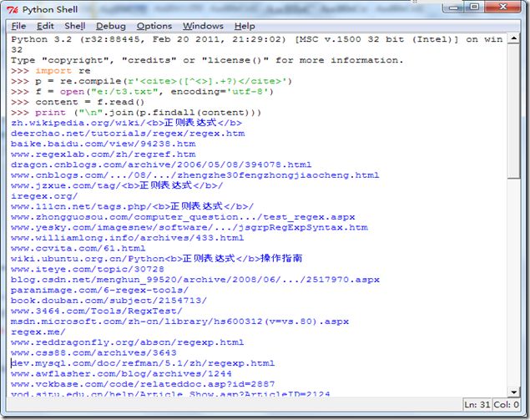Click the msdn.microsoft.com hs600312 line
Image resolution: width=530 pixels, height=420 pixels.
pos(179,322)
